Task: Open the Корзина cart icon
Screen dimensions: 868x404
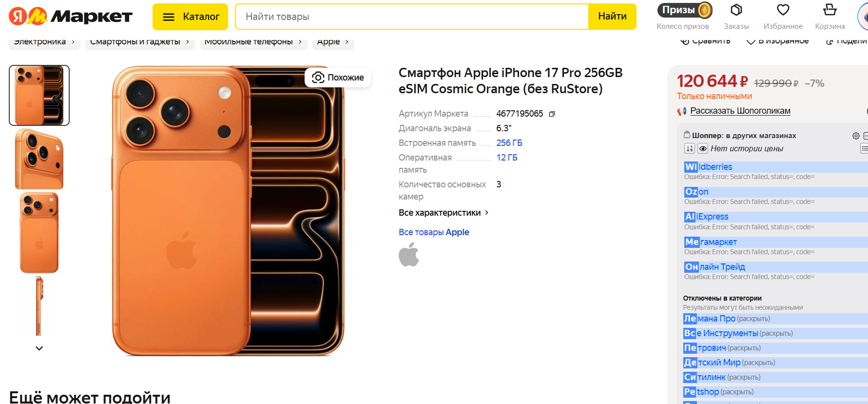Action: pyautogui.click(x=829, y=10)
